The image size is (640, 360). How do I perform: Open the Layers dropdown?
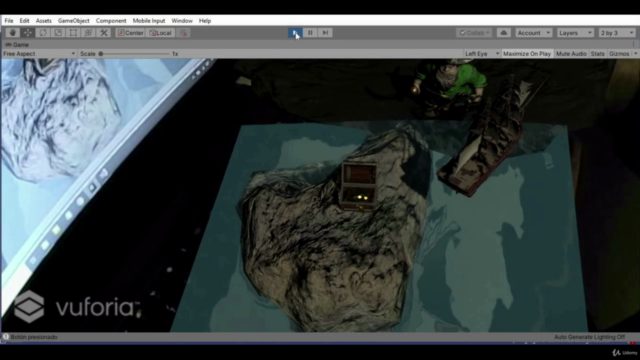click(575, 33)
